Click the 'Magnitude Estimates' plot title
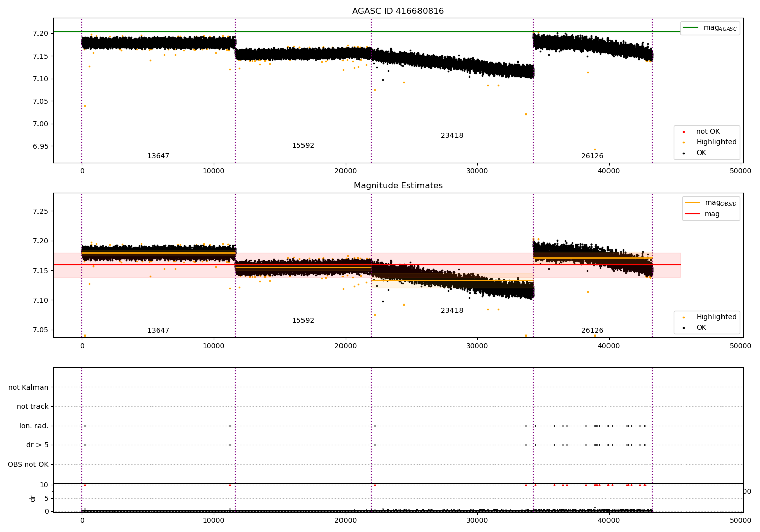This screenshot has height=532, width=760. pyautogui.click(x=398, y=186)
